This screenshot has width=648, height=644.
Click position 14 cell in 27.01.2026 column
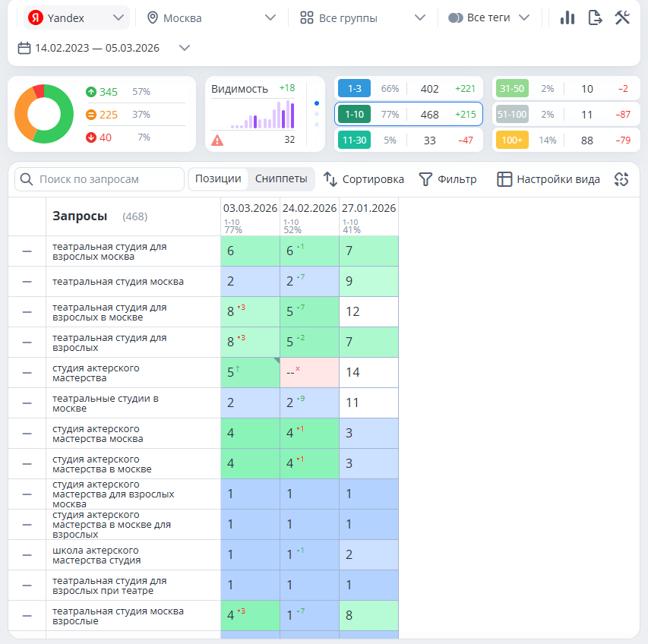click(x=368, y=373)
